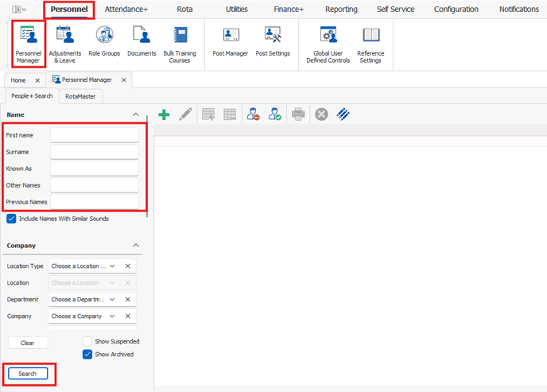Click the search panel vertical scrollbar
The image size is (547, 392).
coord(147,167)
